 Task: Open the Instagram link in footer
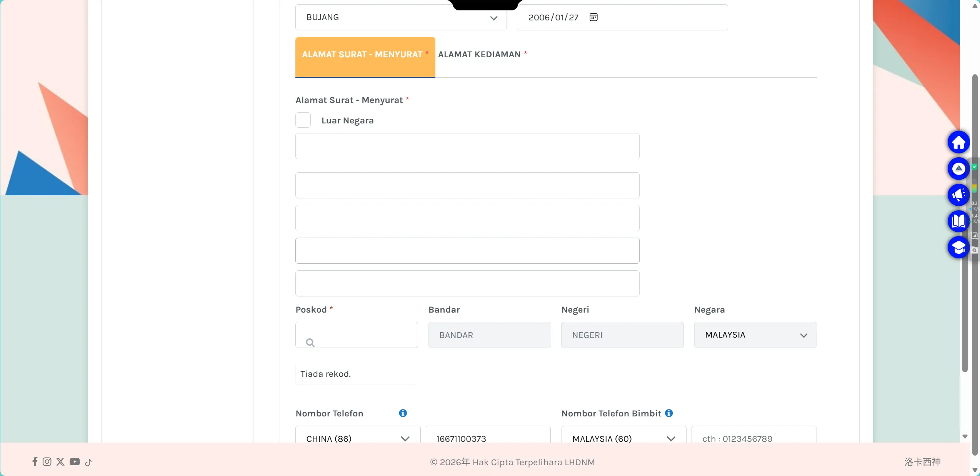coord(47,462)
